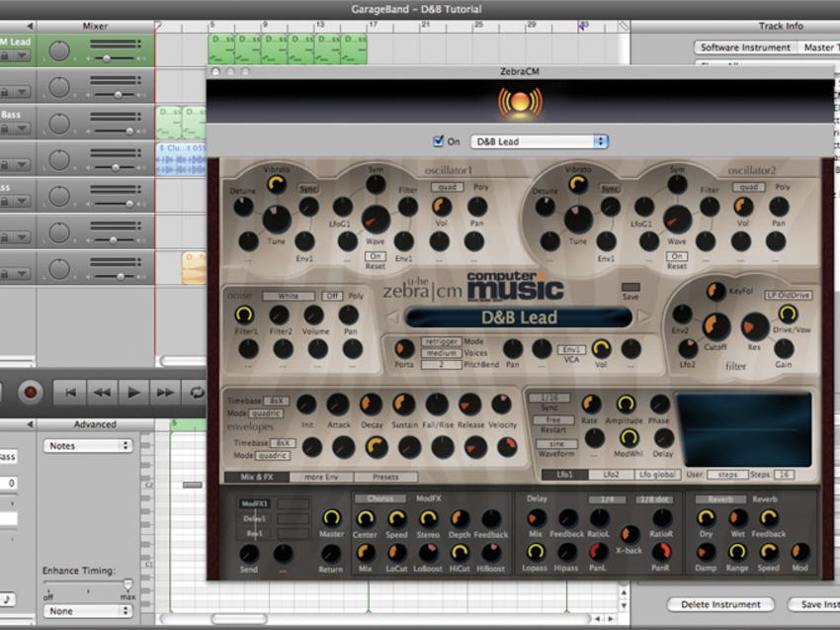
Task: Click the filter KeyFol knob
Action: [715, 291]
